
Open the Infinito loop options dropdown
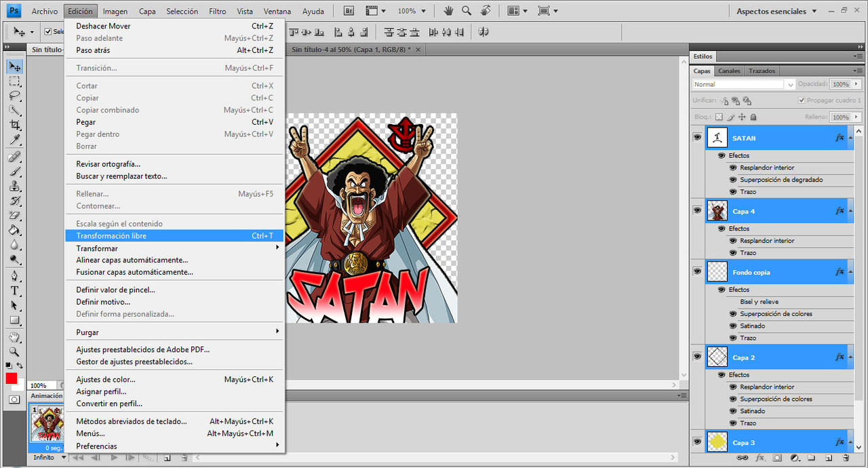[50, 458]
